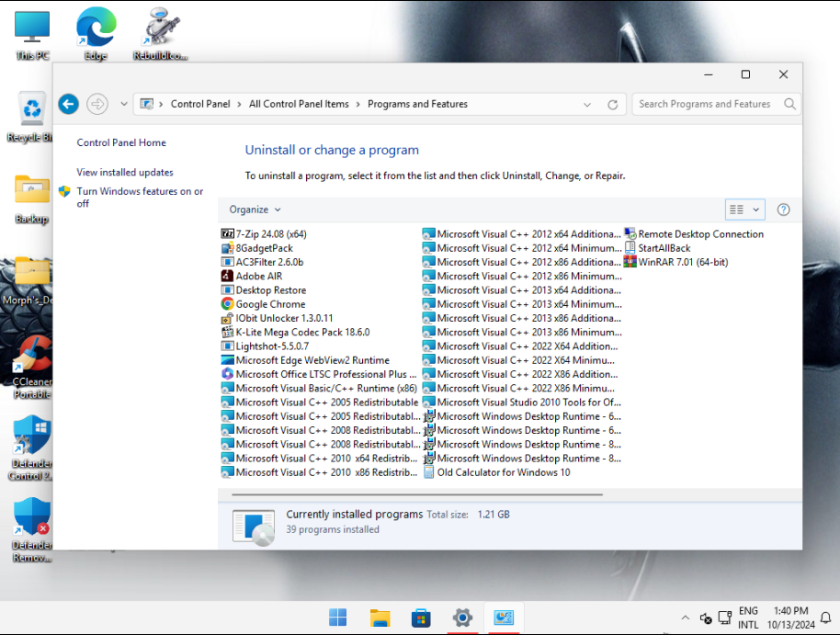Image resolution: width=840 pixels, height=635 pixels.
Task: Expand the address bar history dropdown
Action: 587,105
